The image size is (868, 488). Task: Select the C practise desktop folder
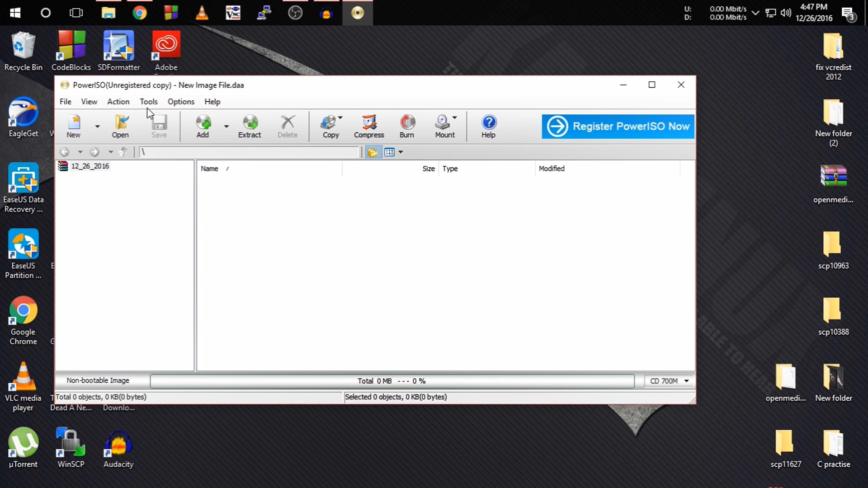pyautogui.click(x=833, y=449)
